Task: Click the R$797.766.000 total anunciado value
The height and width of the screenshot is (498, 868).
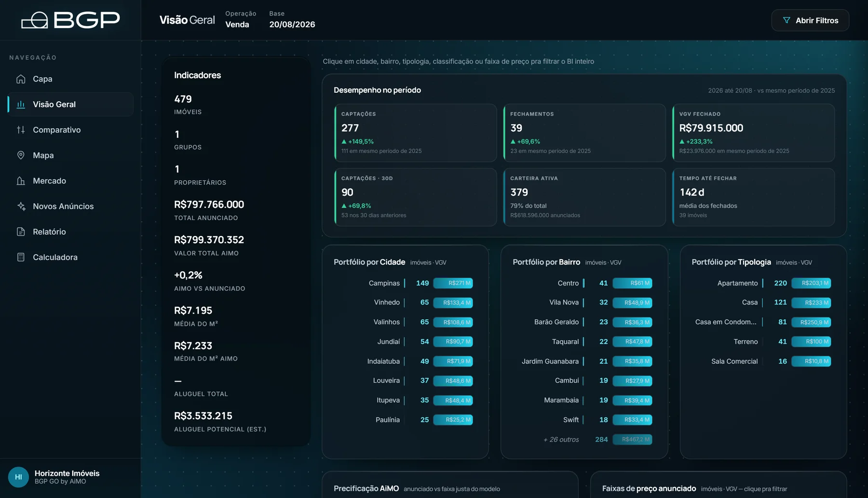Action: (x=209, y=205)
